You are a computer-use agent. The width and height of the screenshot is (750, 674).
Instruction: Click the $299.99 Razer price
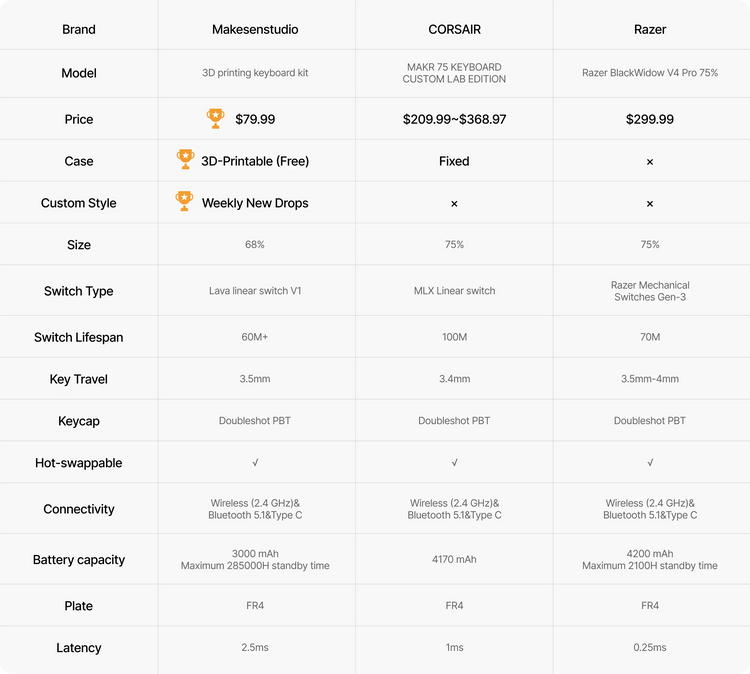(x=650, y=119)
